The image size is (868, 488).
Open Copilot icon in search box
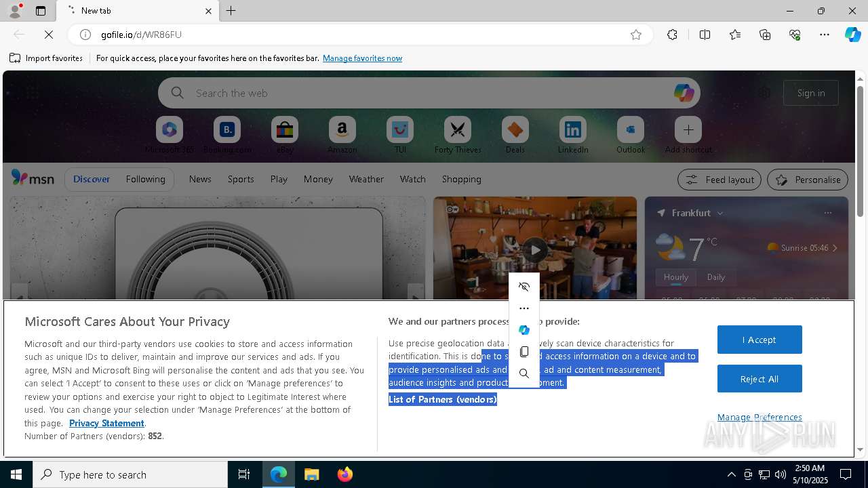pos(684,93)
